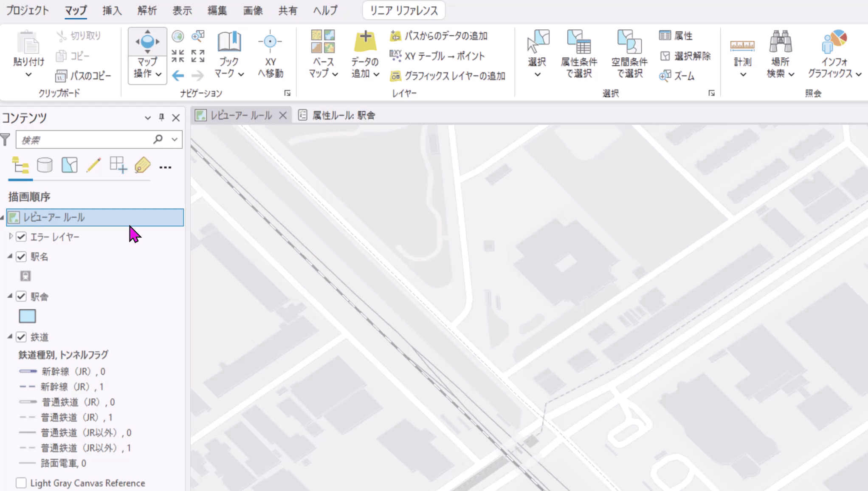The image size is (868, 491).
Task: Switch Contents to list by editing
Action: click(93, 166)
